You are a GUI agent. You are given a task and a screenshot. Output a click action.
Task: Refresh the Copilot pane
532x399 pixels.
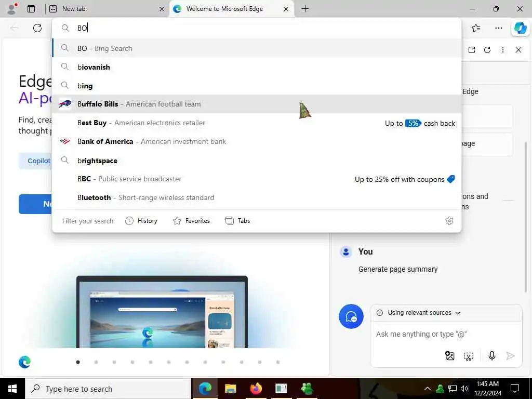[x=487, y=50]
